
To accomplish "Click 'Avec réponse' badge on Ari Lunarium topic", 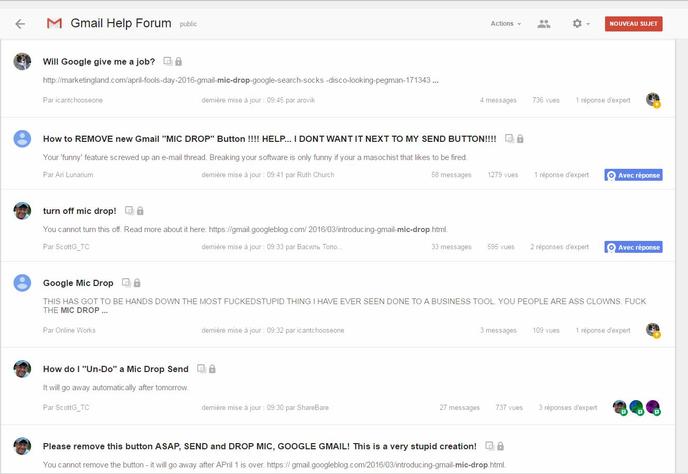I will (633, 175).
